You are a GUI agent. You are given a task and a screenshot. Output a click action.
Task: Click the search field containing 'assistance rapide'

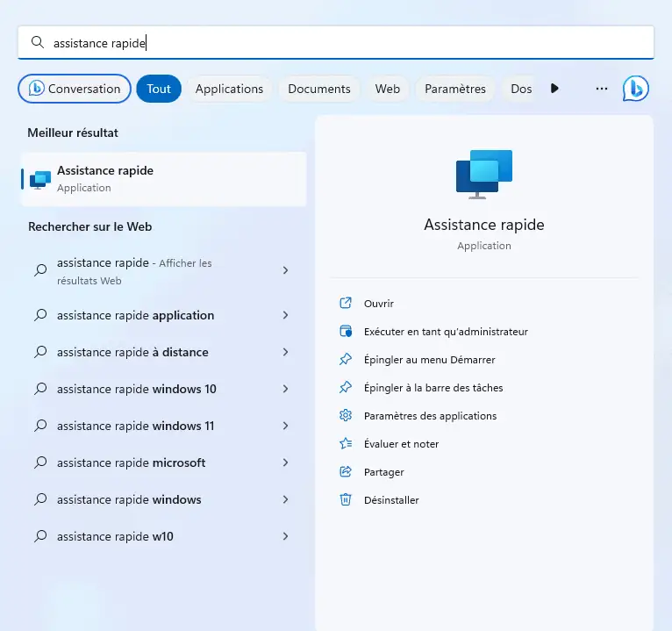336,42
